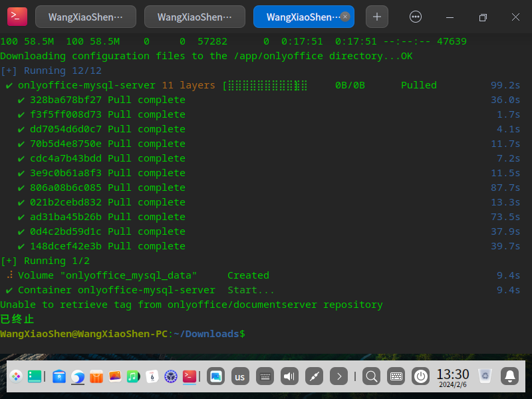Click the layer ID '70b5d4e8750e'

click(x=66, y=144)
